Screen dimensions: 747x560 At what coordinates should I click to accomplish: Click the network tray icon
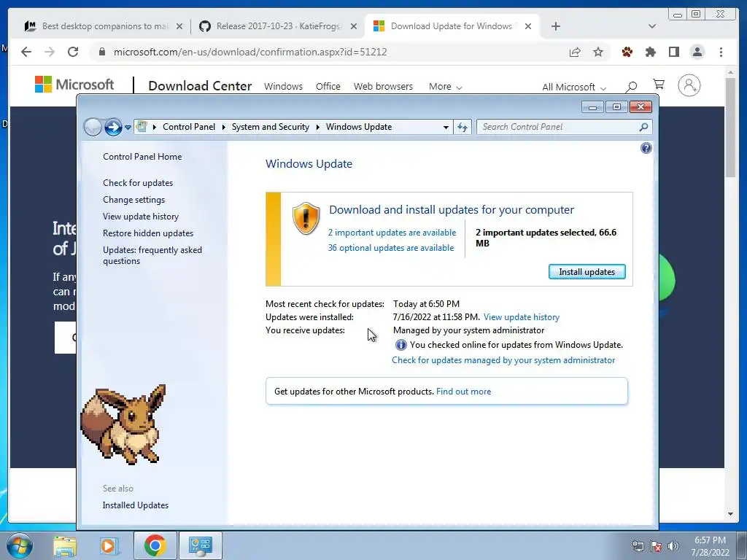click(x=638, y=546)
